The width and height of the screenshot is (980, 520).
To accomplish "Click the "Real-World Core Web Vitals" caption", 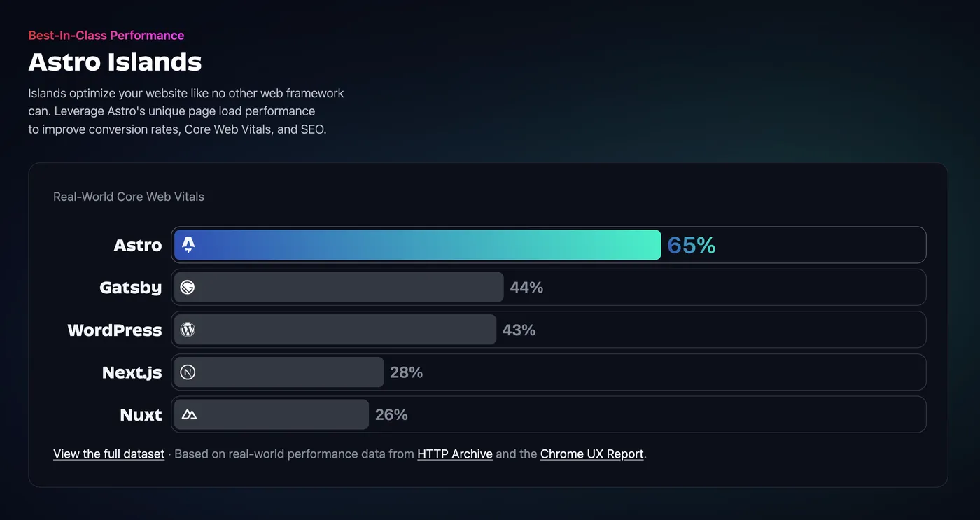I will point(129,197).
